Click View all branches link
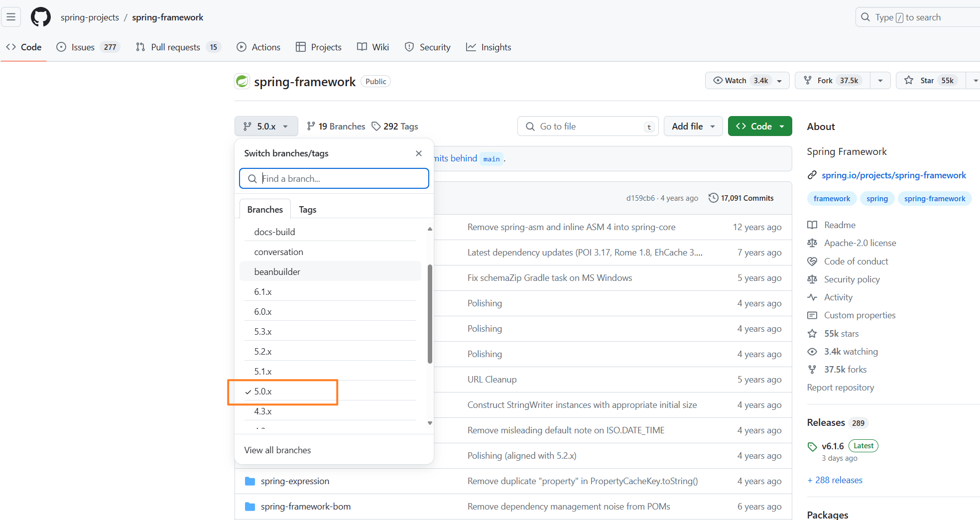This screenshot has height=520, width=980. [x=277, y=450]
